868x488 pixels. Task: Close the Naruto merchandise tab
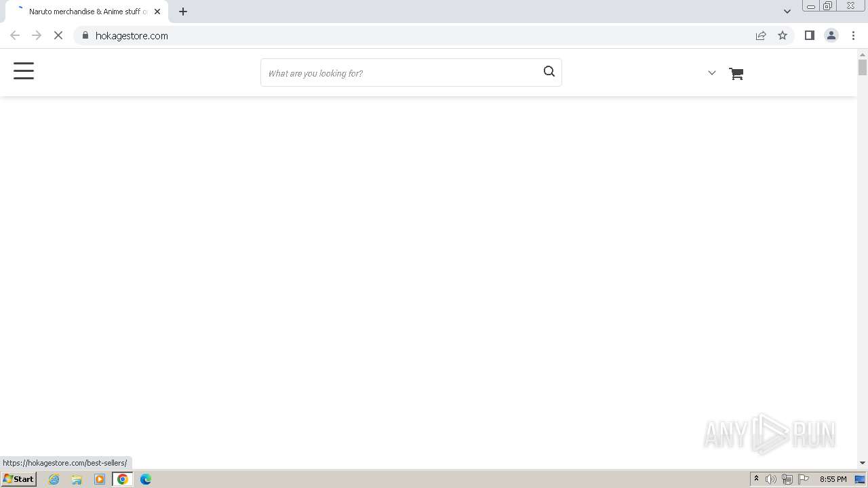[x=157, y=12]
